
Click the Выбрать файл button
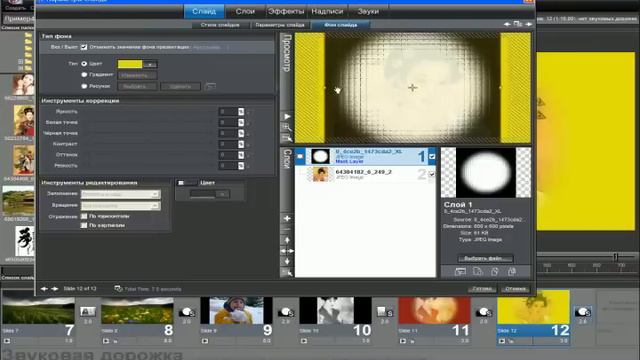[x=485, y=258]
